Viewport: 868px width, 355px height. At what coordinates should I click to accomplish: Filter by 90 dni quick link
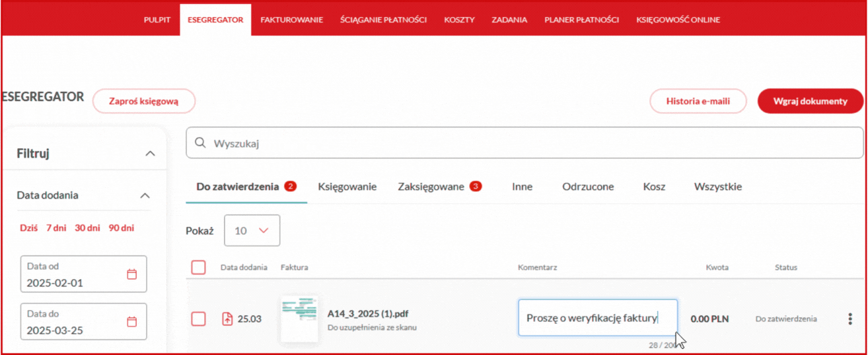coord(122,228)
